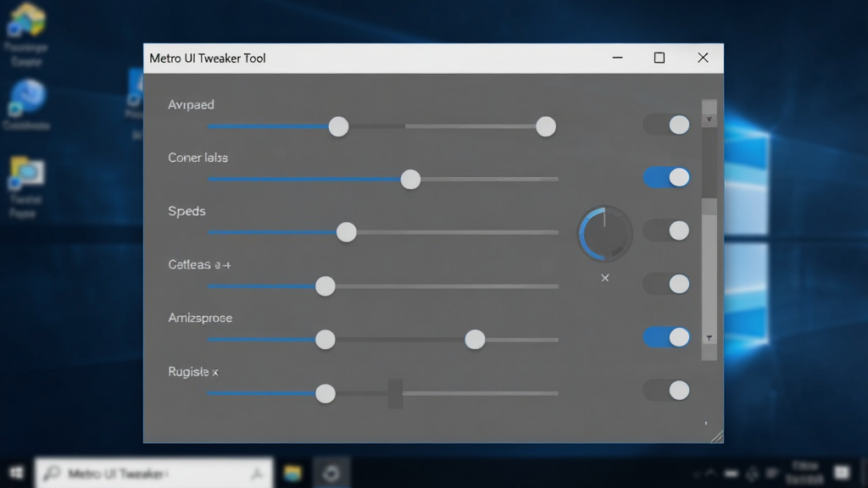
Task: Click the window resize grip corner
Action: (716, 436)
